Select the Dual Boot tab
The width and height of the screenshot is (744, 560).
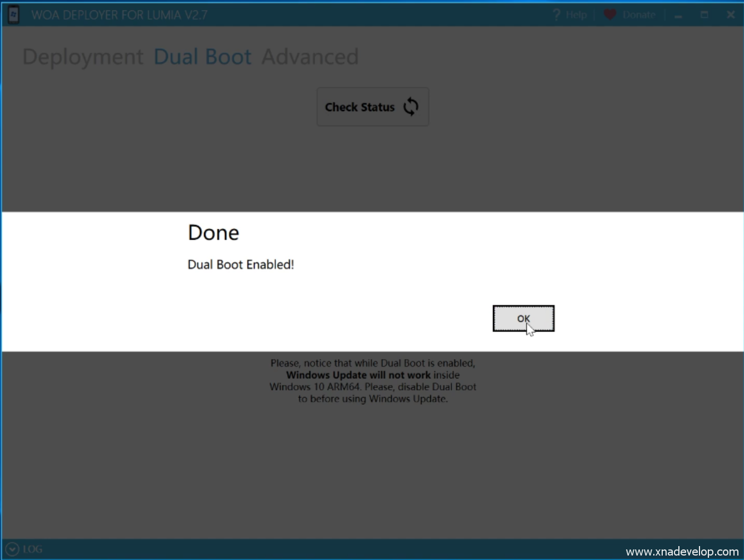click(x=203, y=57)
